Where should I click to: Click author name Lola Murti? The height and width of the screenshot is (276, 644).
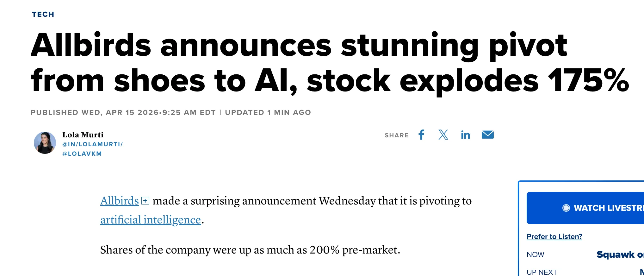(83, 135)
